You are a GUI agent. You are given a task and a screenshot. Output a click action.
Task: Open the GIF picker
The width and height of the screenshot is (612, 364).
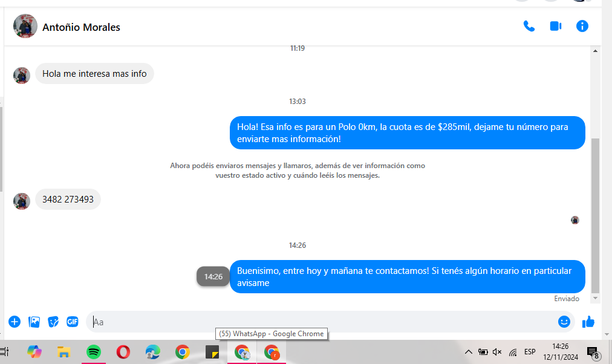[x=72, y=322]
